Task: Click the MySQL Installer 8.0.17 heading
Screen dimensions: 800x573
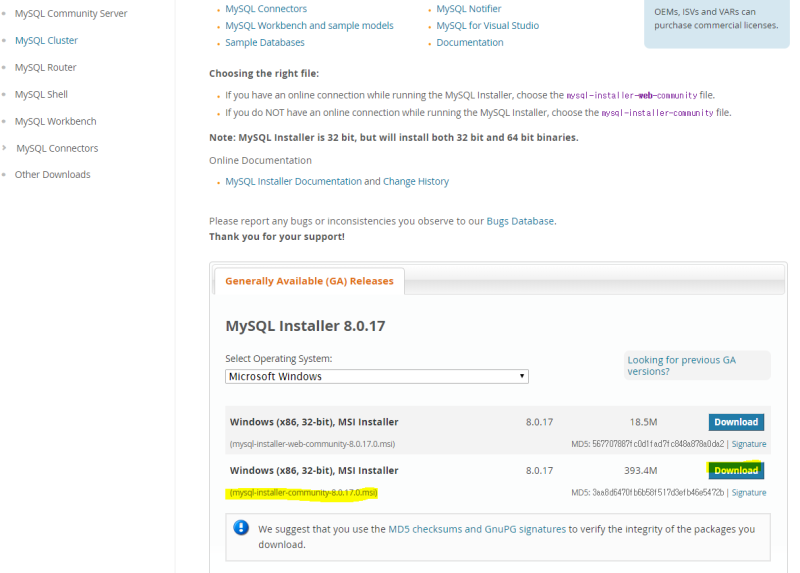Action: [x=305, y=326]
